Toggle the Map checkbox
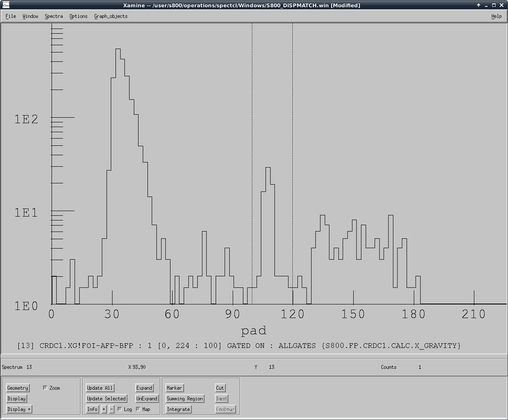This screenshot has width=508, height=420. point(138,409)
